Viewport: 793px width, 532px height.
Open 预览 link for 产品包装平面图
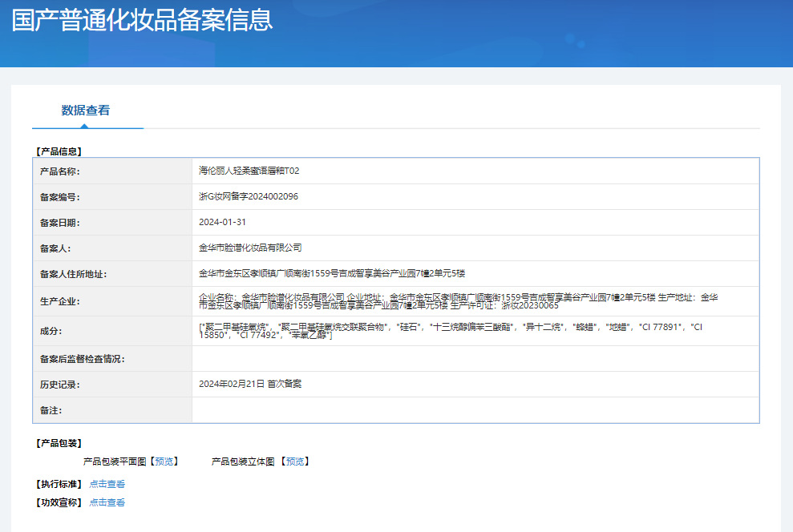pyautogui.click(x=164, y=461)
